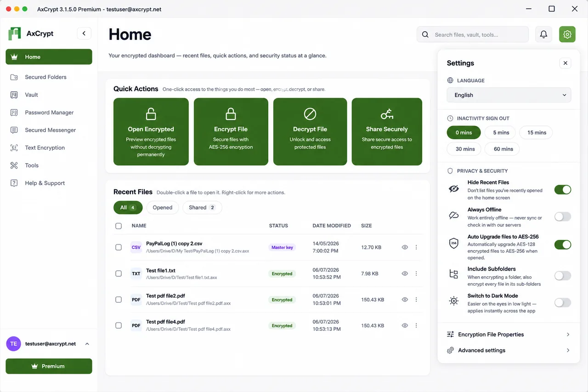The height and width of the screenshot is (392, 588).
Task: Click the TE user avatar
Action: coord(14,344)
